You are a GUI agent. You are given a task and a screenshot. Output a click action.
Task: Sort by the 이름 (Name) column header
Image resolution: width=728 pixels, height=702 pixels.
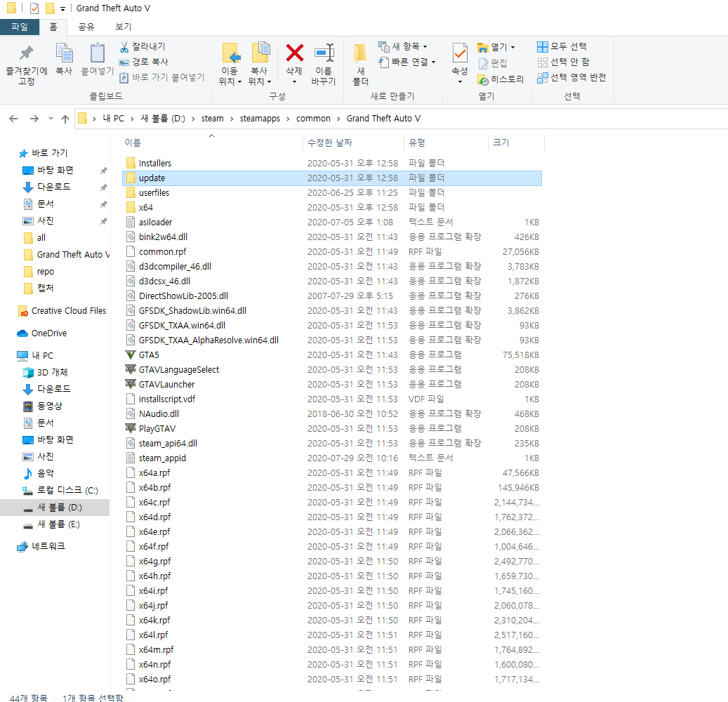(x=133, y=143)
